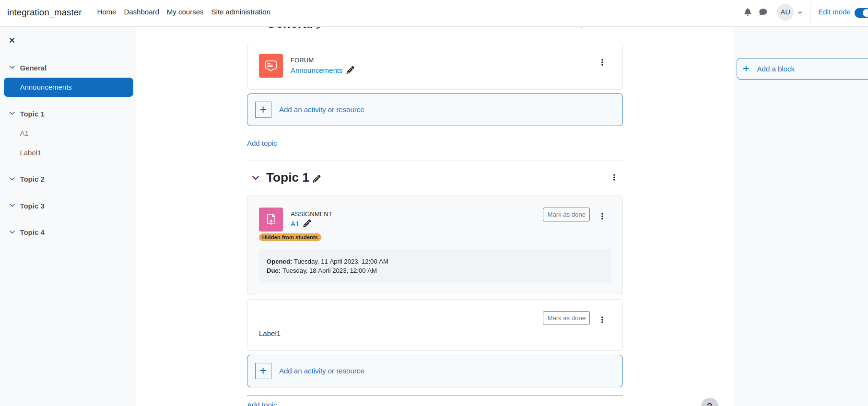Turn off the Edit mode switch
This screenshot has width=868, height=406.
tap(861, 12)
